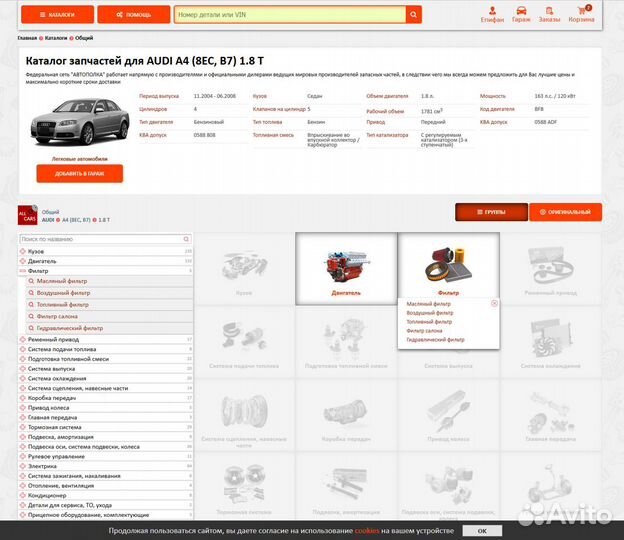Click the Добавить в гараж button
The height and width of the screenshot is (540, 624).
point(79,173)
